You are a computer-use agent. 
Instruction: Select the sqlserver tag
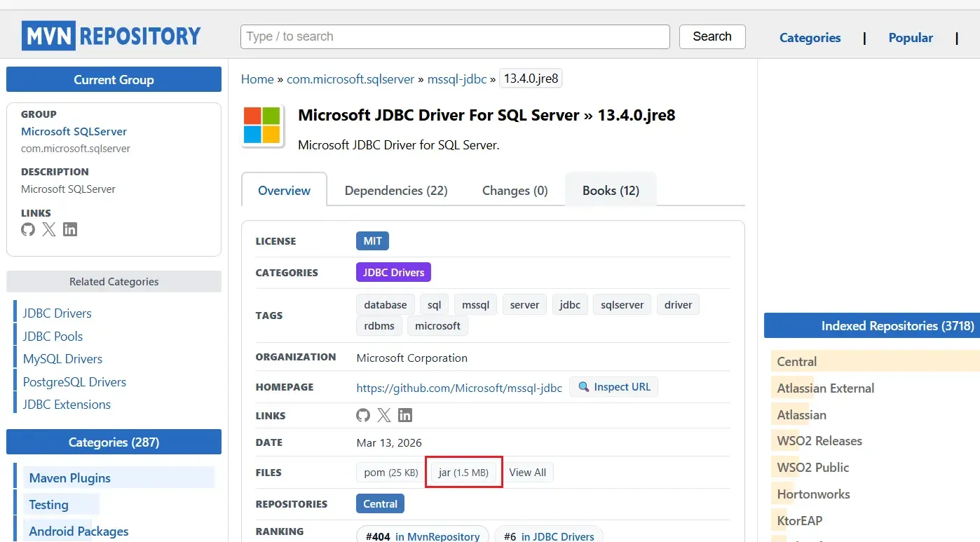click(x=622, y=304)
